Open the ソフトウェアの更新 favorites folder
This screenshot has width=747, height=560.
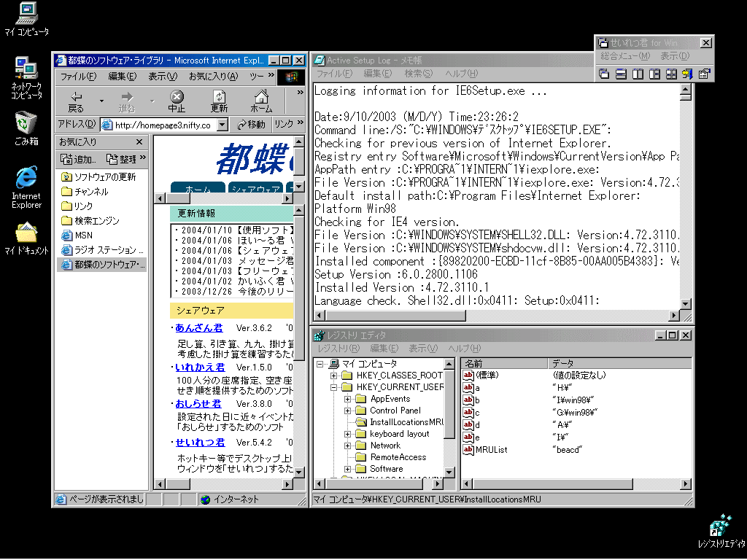pos(98,177)
